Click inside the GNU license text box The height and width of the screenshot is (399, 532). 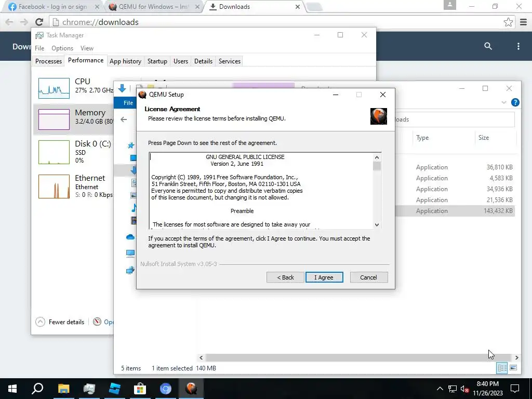point(261,191)
